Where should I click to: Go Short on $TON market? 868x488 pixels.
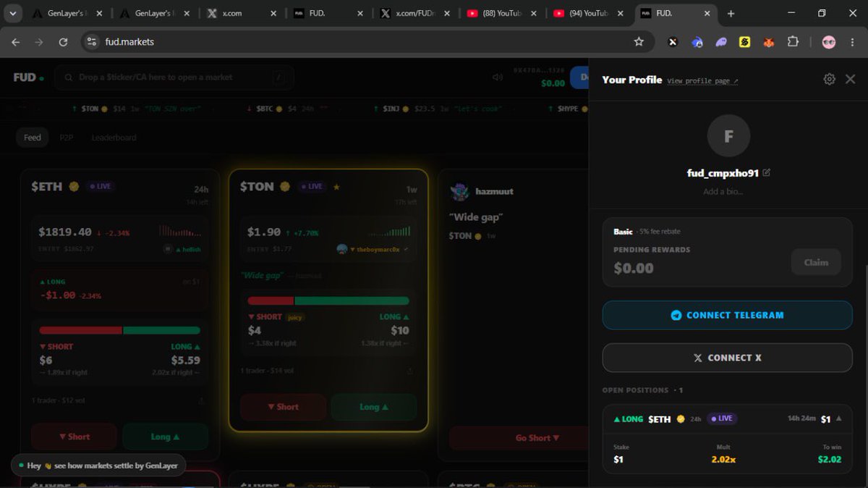pyautogui.click(x=283, y=407)
